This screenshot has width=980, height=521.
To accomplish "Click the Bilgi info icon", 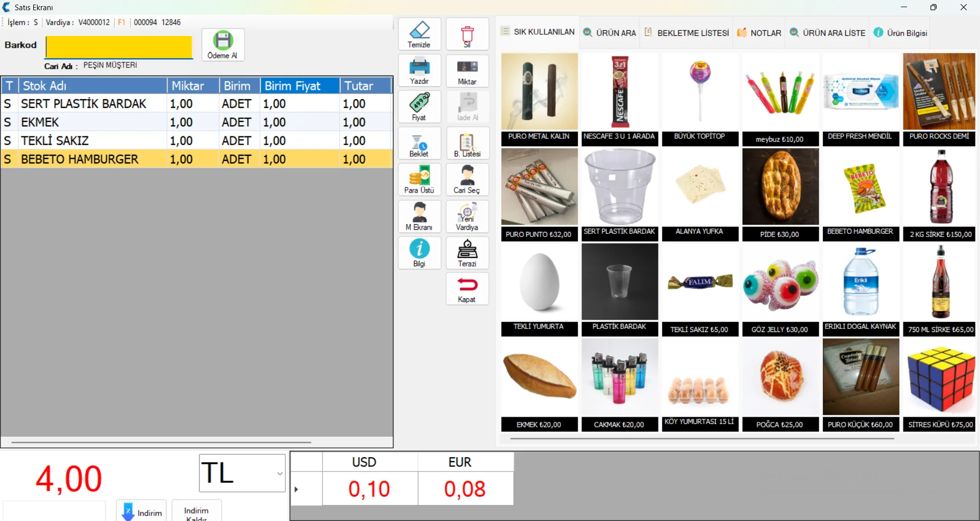I will (x=419, y=253).
